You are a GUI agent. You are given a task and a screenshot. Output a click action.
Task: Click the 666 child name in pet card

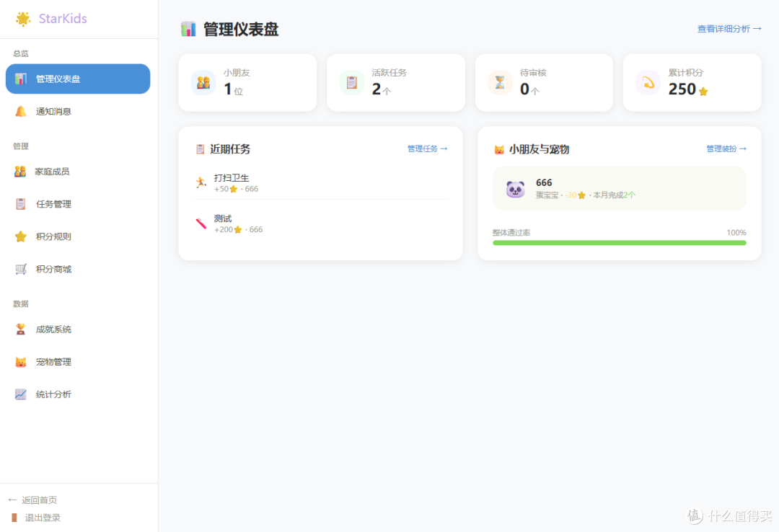(x=544, y=182)
